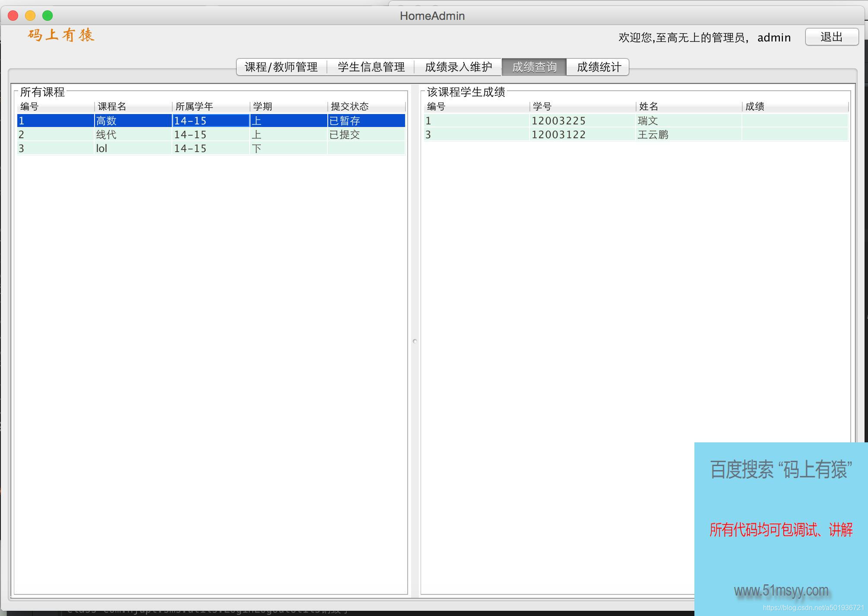The width and height of the screenshot is (868, 616).
Task: Click course number 3 cell in courses table
Action: tap(56, 148)
